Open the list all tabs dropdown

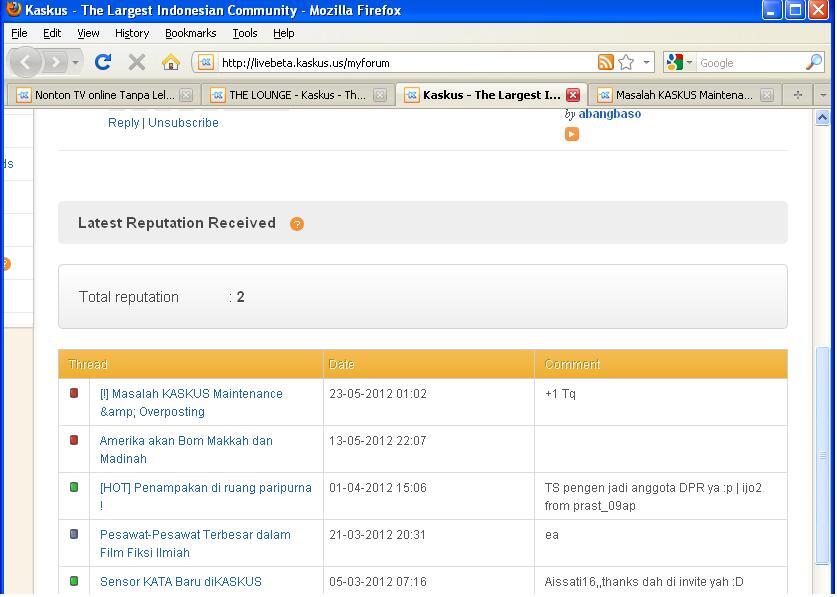tap(823, 95)
